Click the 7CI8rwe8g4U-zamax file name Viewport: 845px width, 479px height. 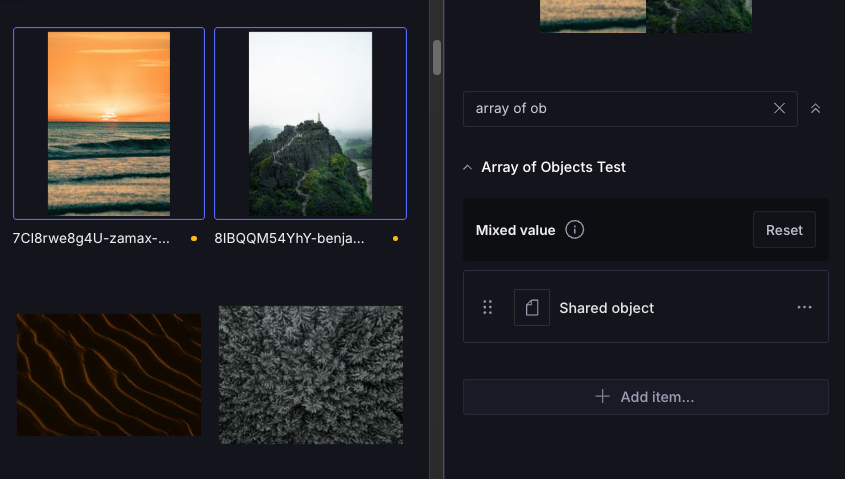pos(91,238)
